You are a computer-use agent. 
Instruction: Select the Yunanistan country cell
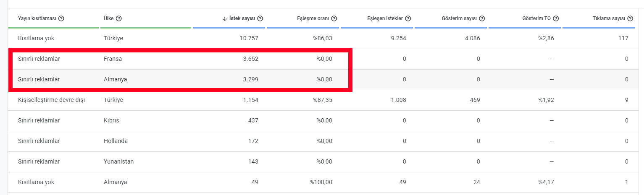[118, 161]
